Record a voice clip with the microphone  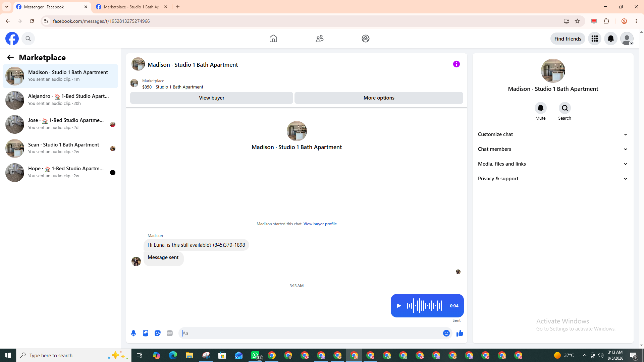coord(133,333)
